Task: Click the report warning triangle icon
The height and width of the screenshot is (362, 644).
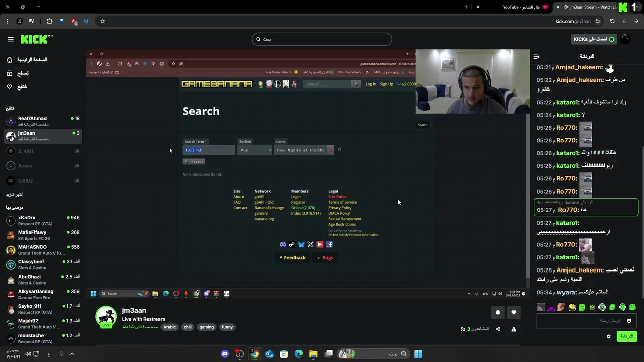Action: [514, 329]
